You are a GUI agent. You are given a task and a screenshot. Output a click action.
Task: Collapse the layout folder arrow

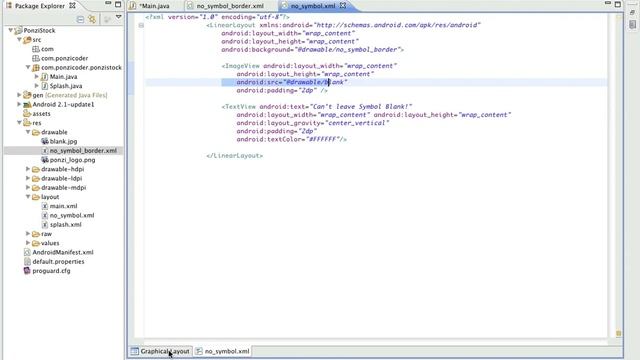tap(28, 197)
